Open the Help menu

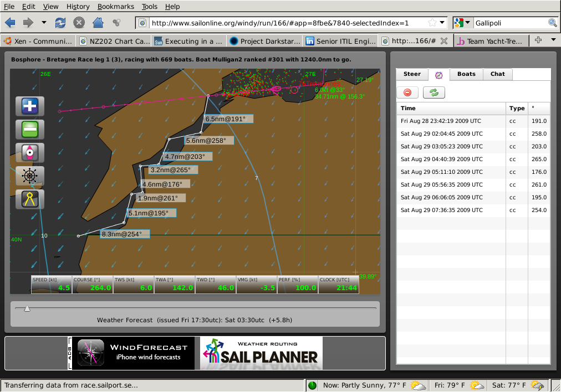pyautogui.click(x=172, y=7)
